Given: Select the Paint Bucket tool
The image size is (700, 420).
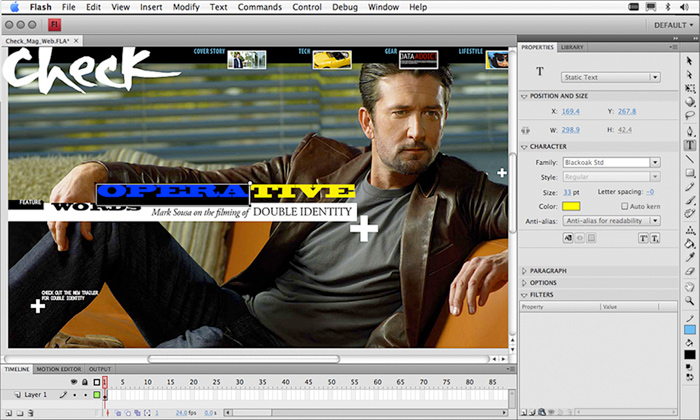Looking at the screenshot, I should coord(690,244).
